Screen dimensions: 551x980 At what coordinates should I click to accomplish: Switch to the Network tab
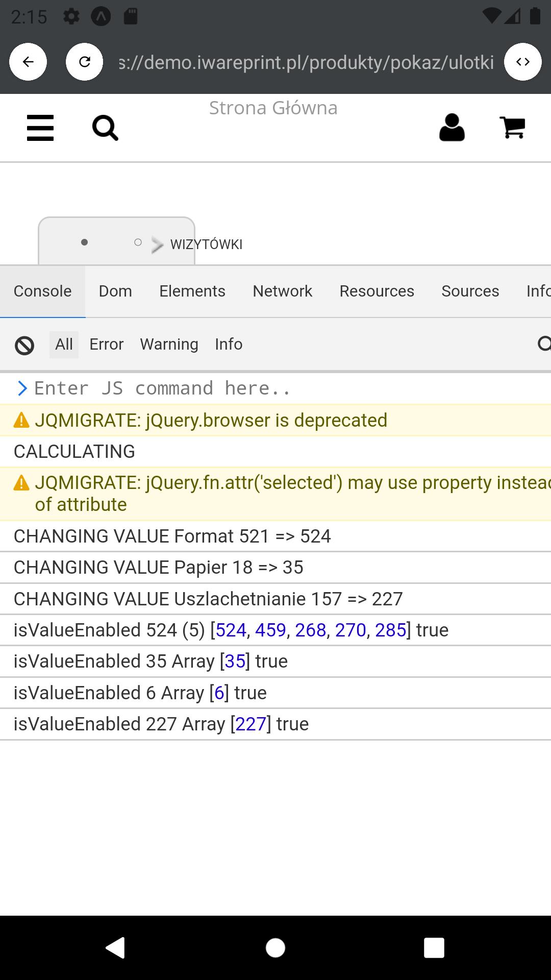click(x=283, y=291)
